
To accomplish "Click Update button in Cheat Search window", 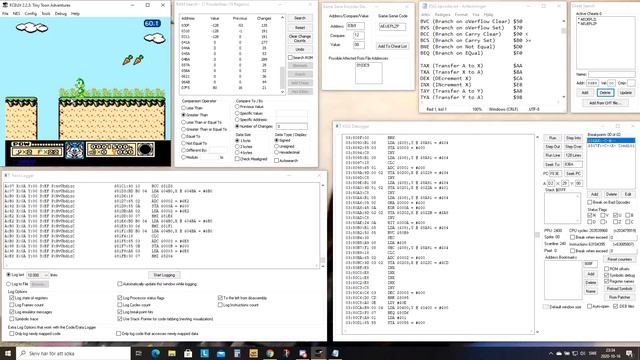I will point(626,93).
